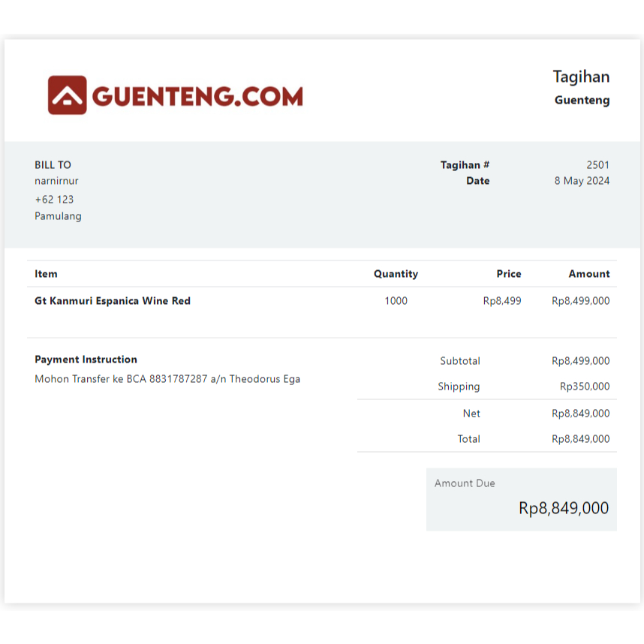This screenshot has width=644, height=644.
Task: Click the GUENTENG.COM brand name text
Action: 197,96
